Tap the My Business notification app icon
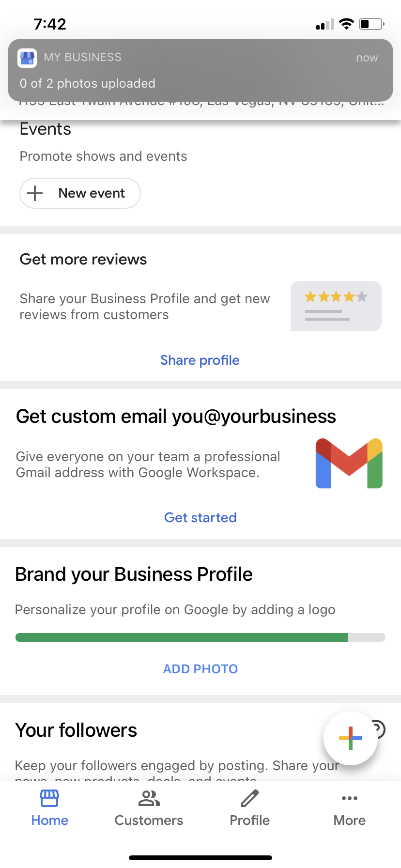401x868 pixels. (x=27, y=58)
